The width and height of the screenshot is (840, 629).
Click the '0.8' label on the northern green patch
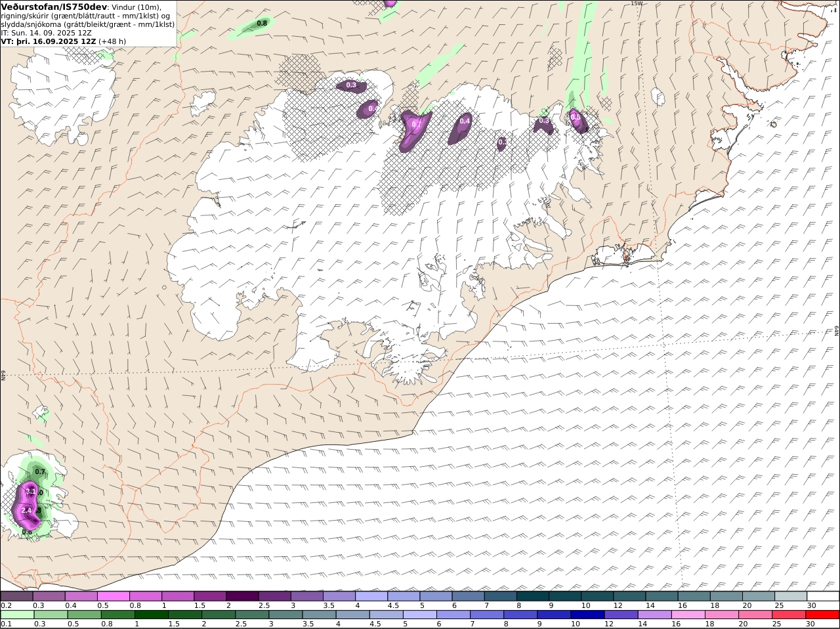coord(262,23)
